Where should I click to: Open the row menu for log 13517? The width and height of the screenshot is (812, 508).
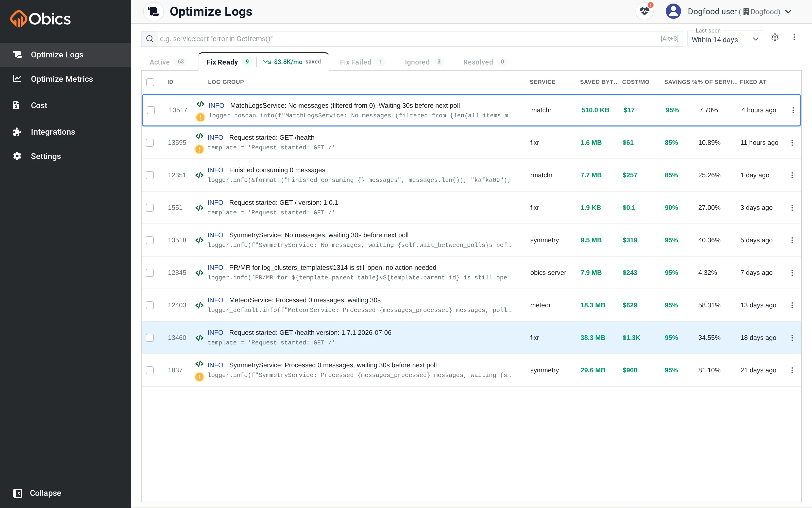pos(793,110)
